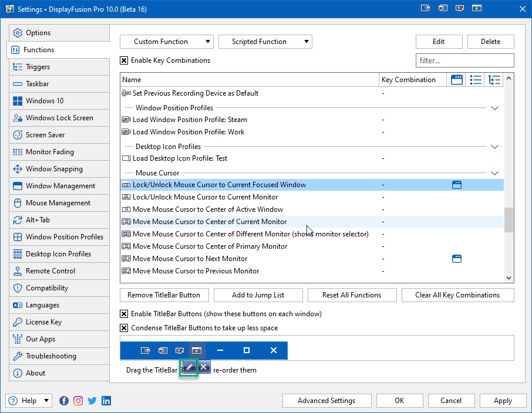The width and height of the screenshot is (532, 413).
Task: Open the Taskbar settings tab
Action: coord(59,84)
